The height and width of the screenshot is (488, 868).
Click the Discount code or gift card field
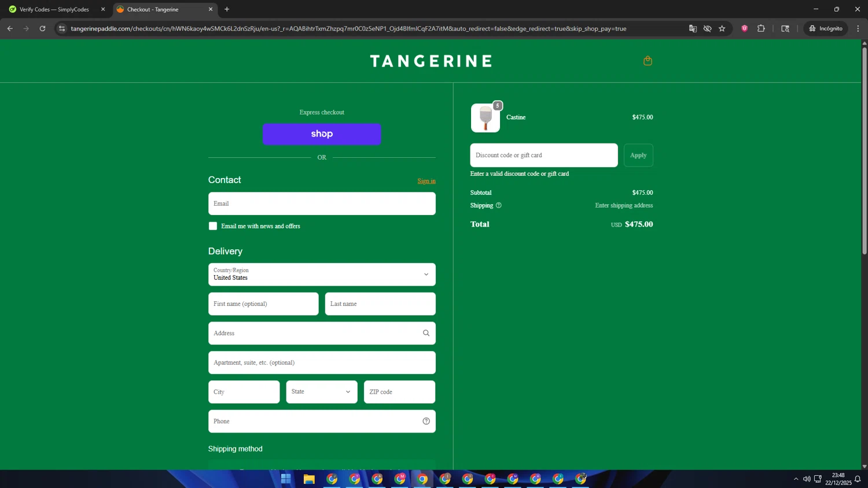tap(544, 155)
